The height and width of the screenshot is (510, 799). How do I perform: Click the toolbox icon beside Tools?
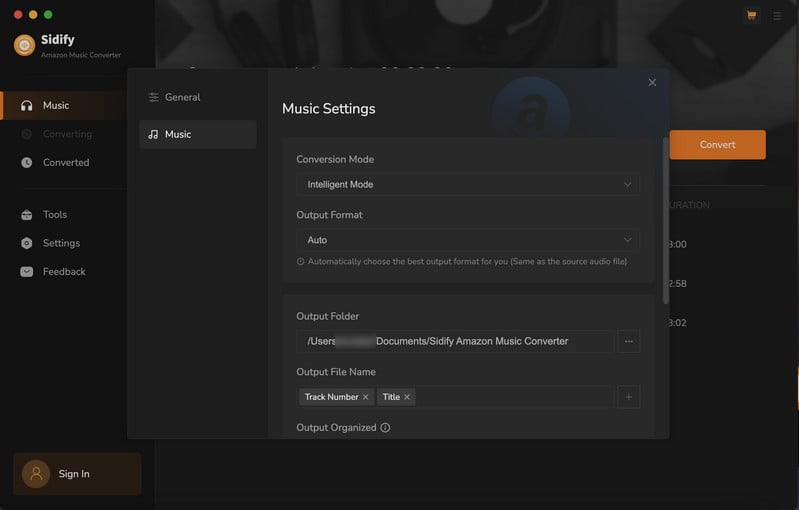coord(26,214)
